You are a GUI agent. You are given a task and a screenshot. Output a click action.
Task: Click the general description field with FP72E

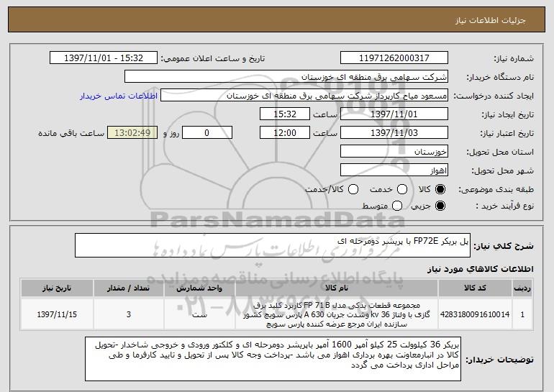[x=273, y=245]
